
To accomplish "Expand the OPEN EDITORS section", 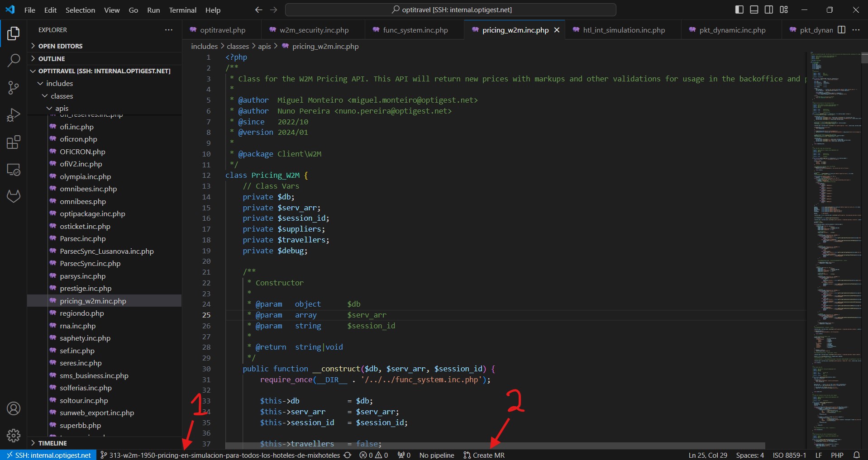I will click(60, 46).
